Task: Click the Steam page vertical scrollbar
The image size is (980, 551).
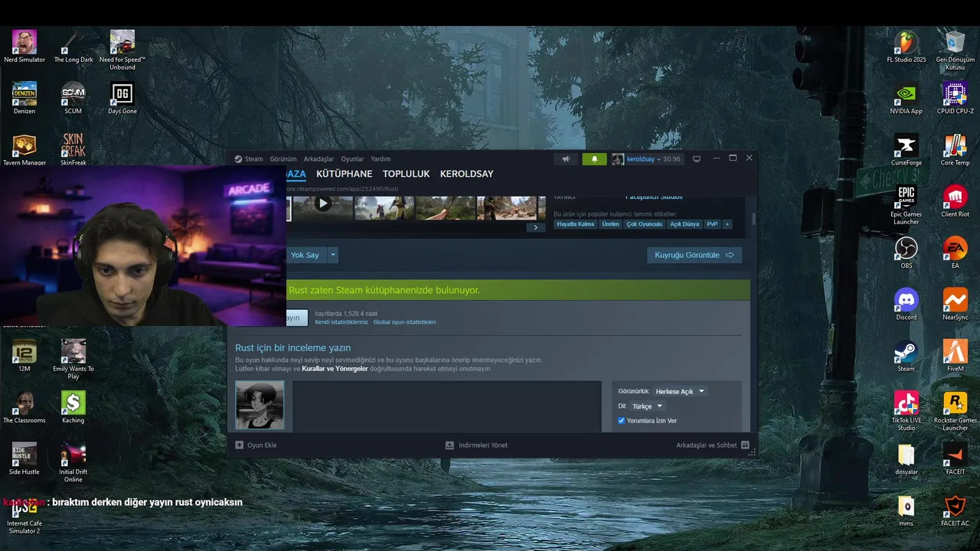Action: pos(753,220)
